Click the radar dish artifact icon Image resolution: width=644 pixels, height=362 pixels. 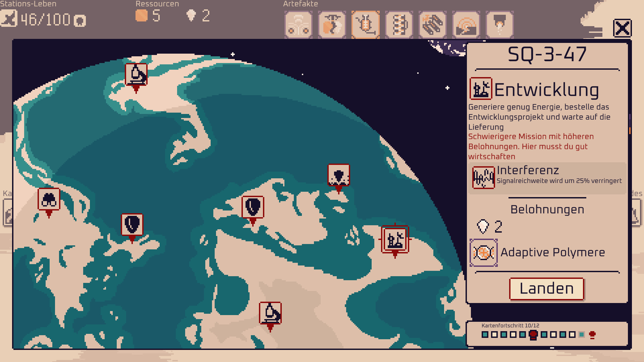466,25
